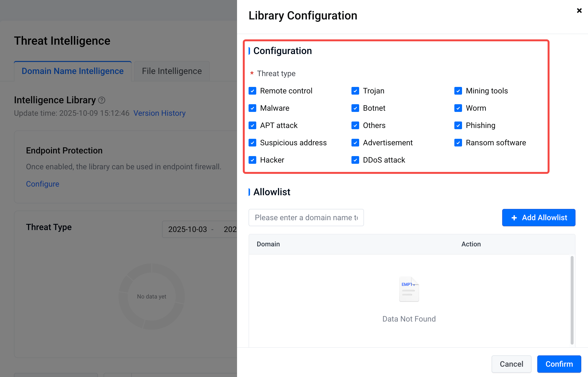The image size is (588, 377).
Task: Switch to the File Intelligence tab
Action: pos(172,71)
